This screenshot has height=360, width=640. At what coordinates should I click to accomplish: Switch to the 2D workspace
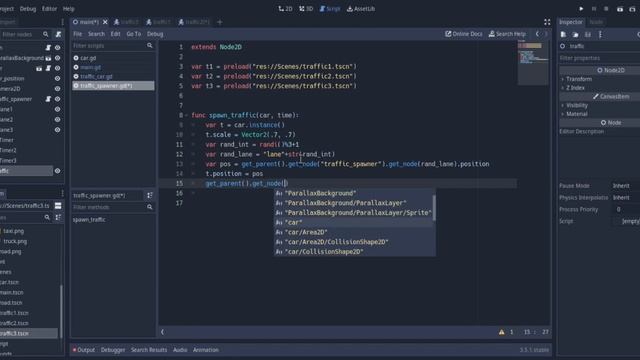[x=285, y=9]
